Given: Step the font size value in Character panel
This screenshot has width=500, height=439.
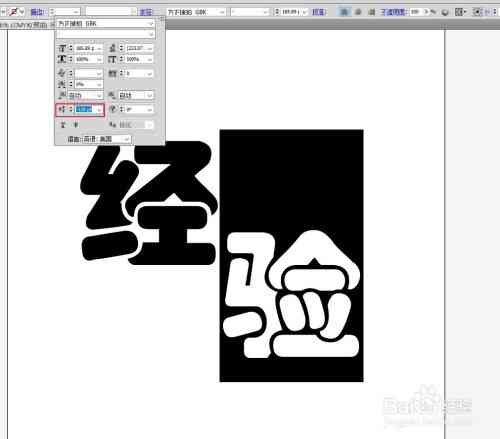Looking at the screenshot, I should (x=71, y=48).
